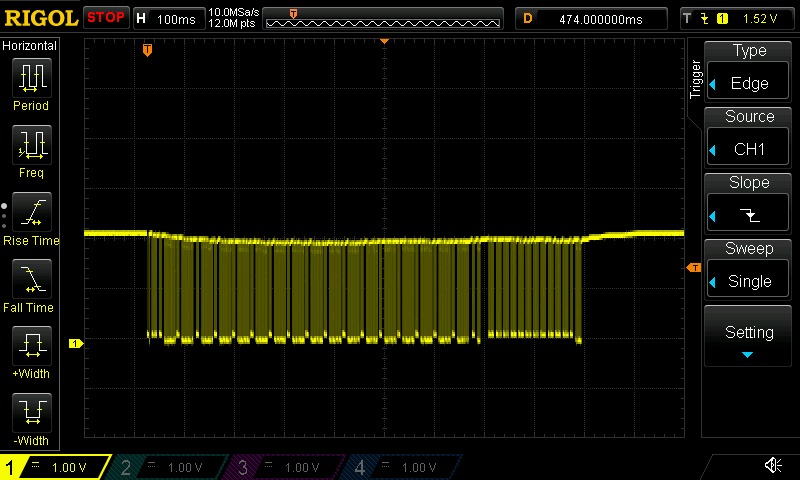
Task: Choose the Fall Time measurement
Action: click(30, 285)
